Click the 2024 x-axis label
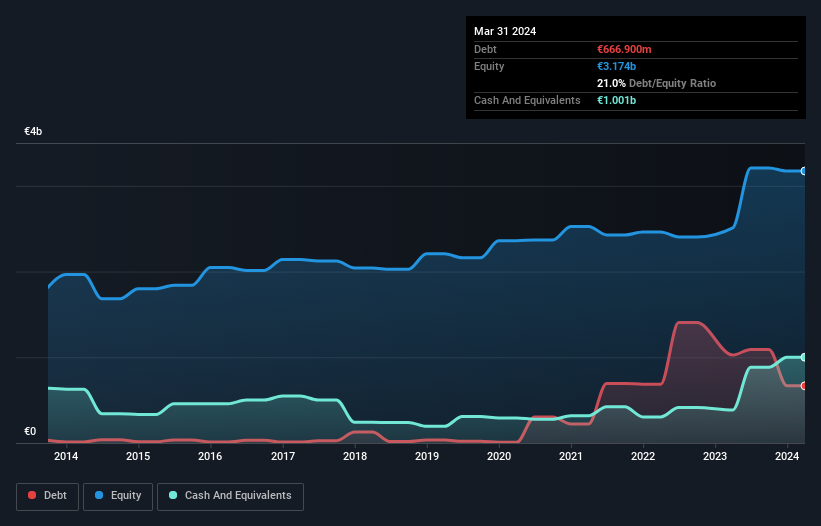 coord(787,456)
